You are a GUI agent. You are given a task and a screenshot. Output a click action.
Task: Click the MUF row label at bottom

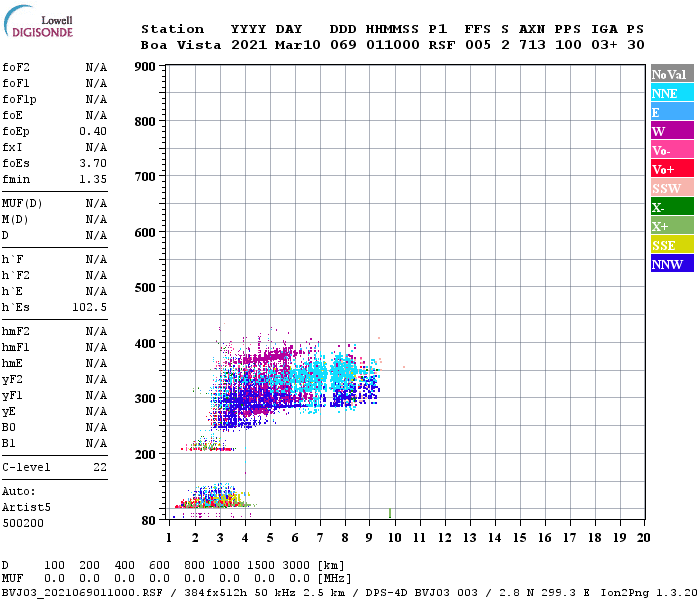point(12,579)
